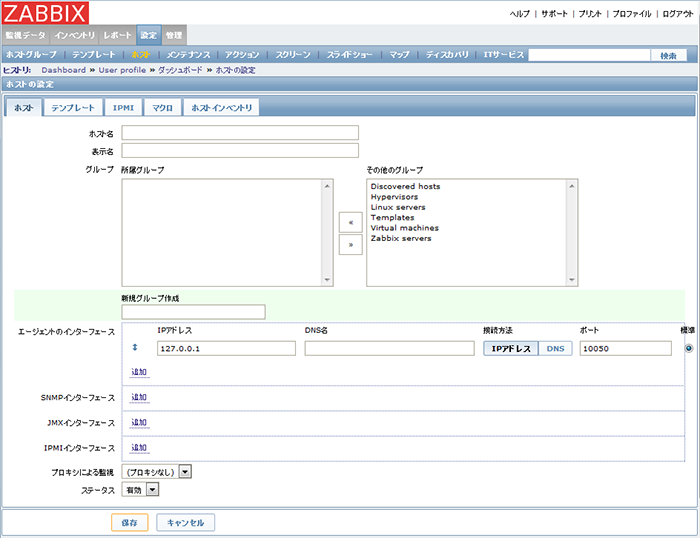Open the プロファイル link
This screenshot has height=538, width=700.
tap(632, 14)
